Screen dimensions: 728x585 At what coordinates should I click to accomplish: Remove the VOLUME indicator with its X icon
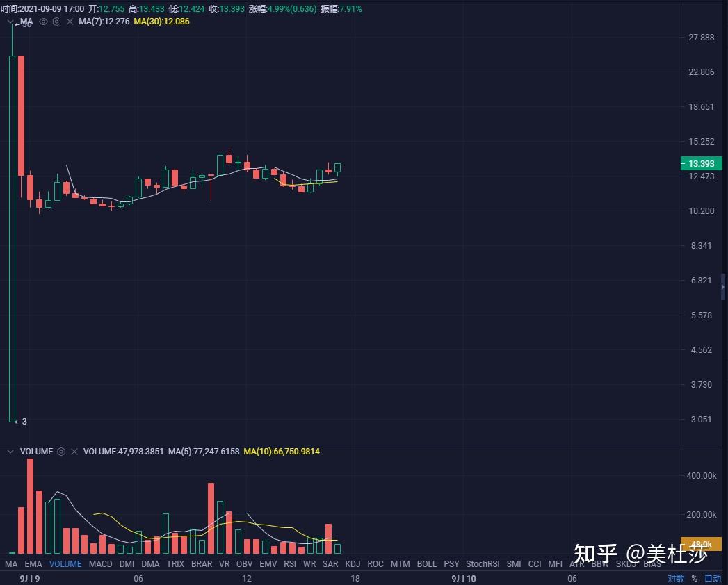pyautogui.click(x=74, y=452)
